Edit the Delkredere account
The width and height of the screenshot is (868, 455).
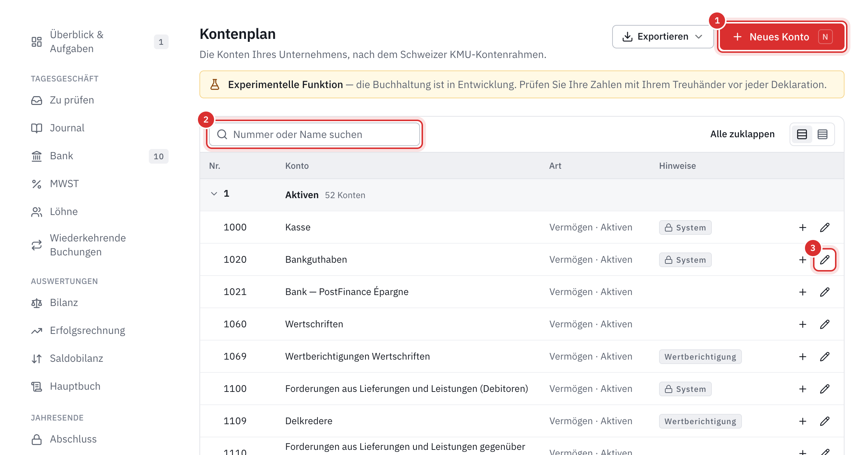click(x=825, y=421)
